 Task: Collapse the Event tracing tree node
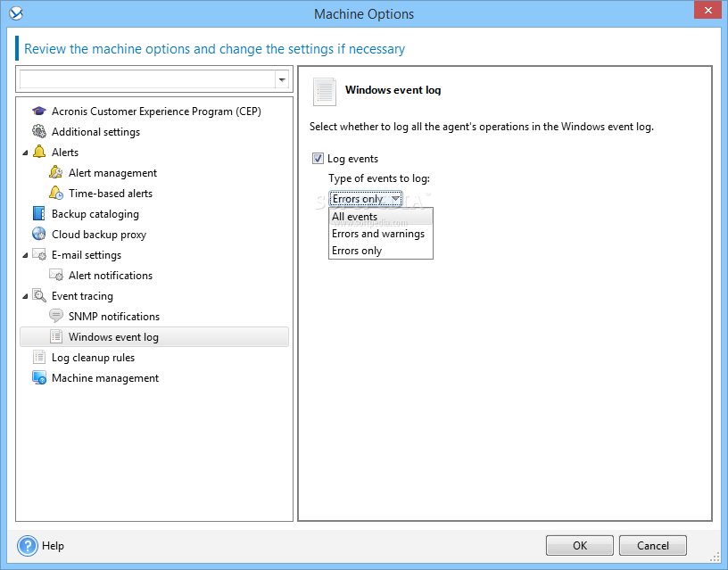(x=25, y=296)
